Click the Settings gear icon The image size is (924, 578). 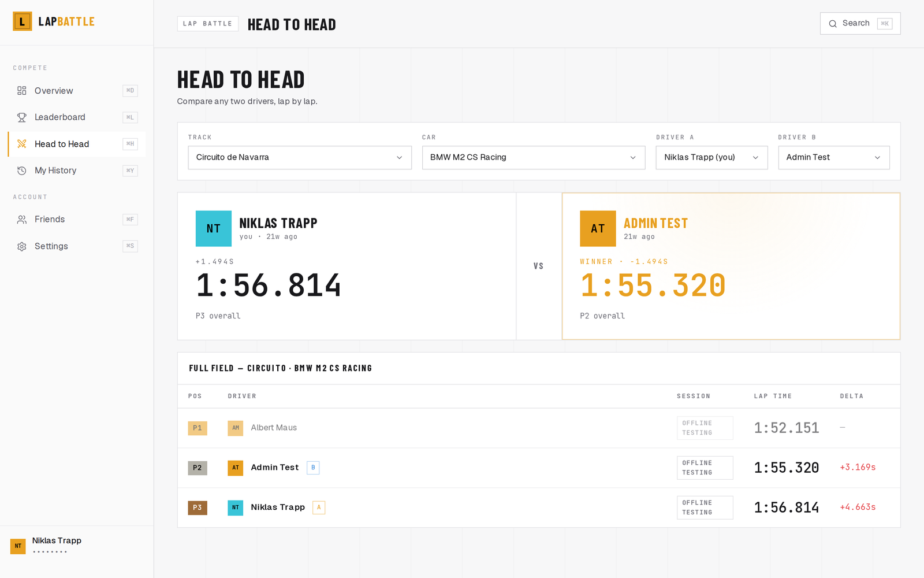[22, 246]
